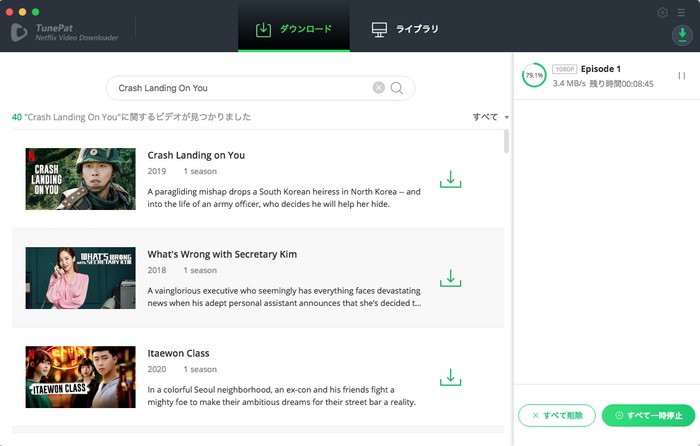Click the 2020 1 season info line
The width and height of the screenshot is (700, 446).
tap(182, 370)
